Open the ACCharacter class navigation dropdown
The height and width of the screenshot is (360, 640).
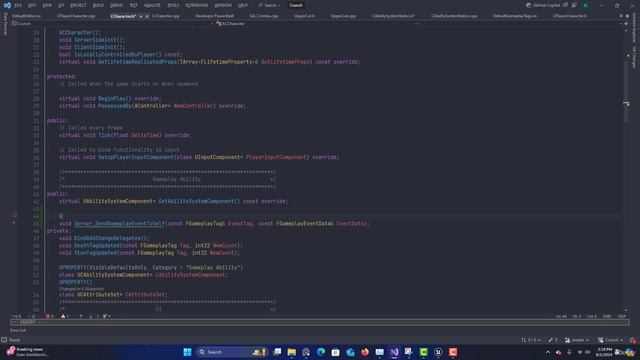point(317,24)
